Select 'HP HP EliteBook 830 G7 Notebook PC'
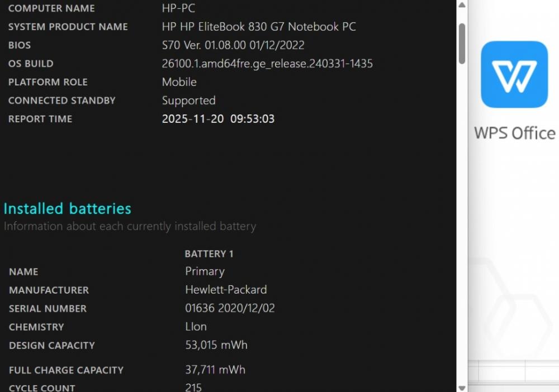The height and width of the screenshot is (392, 559). pyautogui.click(x=259, y=27)
